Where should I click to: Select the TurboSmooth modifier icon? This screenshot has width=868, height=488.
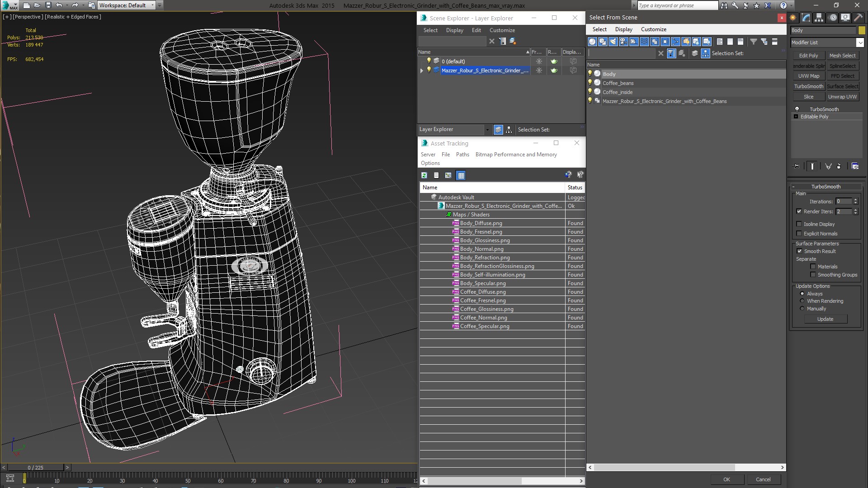(x=797, y=108)
